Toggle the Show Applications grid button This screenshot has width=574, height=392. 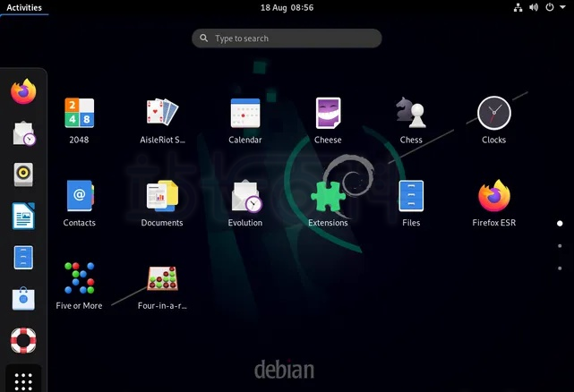23,381
